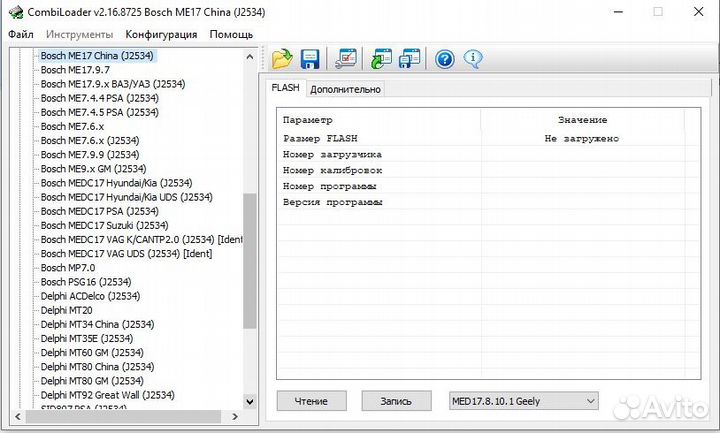Image resolution: width=720 pixels, height=433 pixels.
Task: Open the Файл menu
Action: [x=21, y=34]
